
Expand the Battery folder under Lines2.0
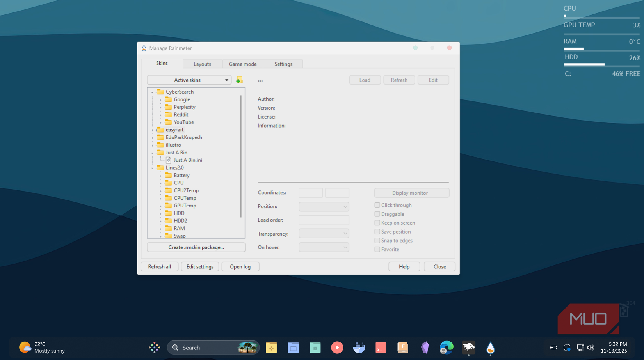coord(160,175)
